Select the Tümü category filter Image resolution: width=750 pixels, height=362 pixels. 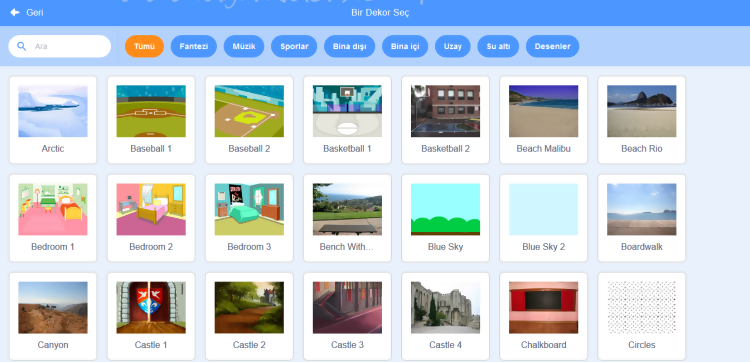(144, 46)
